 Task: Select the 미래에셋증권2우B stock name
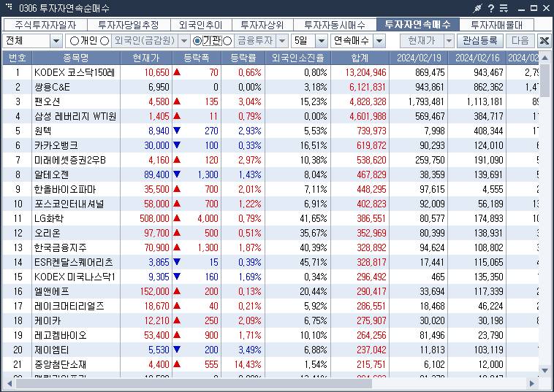[70, 160]
